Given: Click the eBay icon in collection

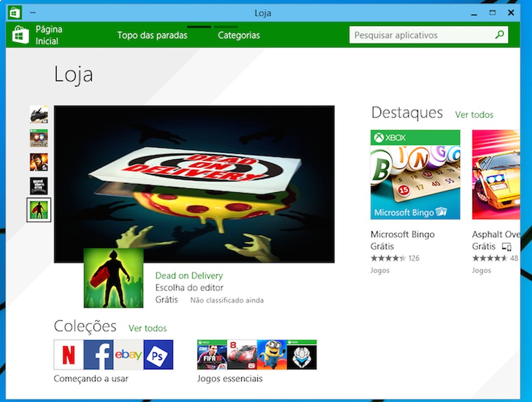Looking at the screenshot, I should tap(128, 354).
